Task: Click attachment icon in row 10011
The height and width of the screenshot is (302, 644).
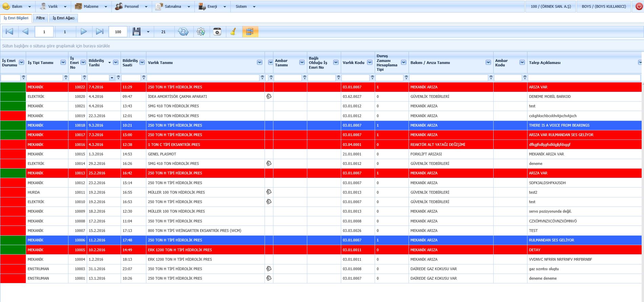Action: pyautogui.click(x=269, y=192)
